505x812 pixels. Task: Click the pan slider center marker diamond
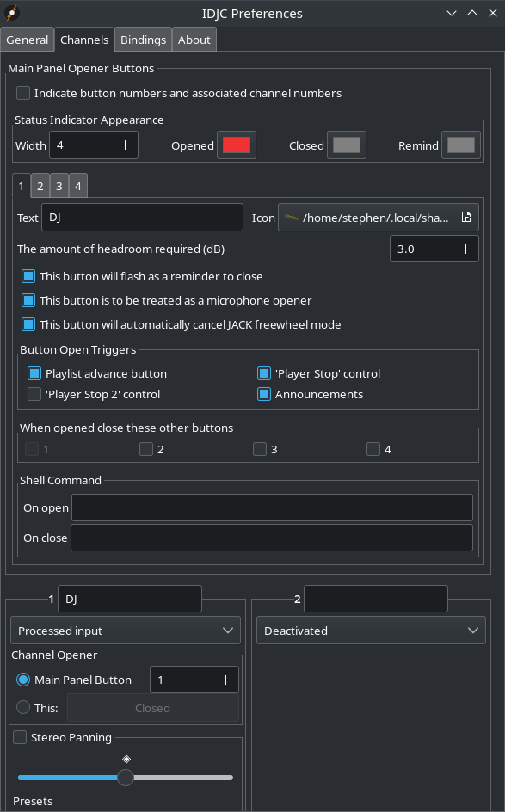[126, 759]
